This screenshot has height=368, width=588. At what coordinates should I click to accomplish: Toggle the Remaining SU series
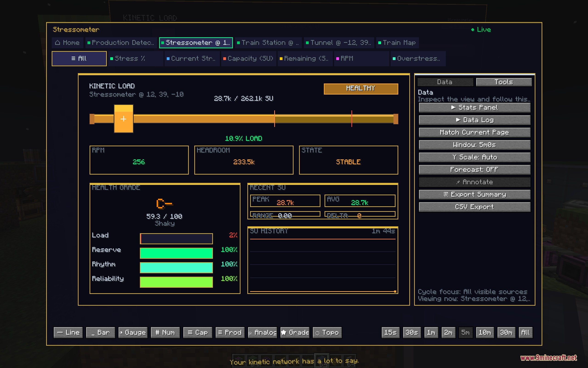[x=305, y=58]
